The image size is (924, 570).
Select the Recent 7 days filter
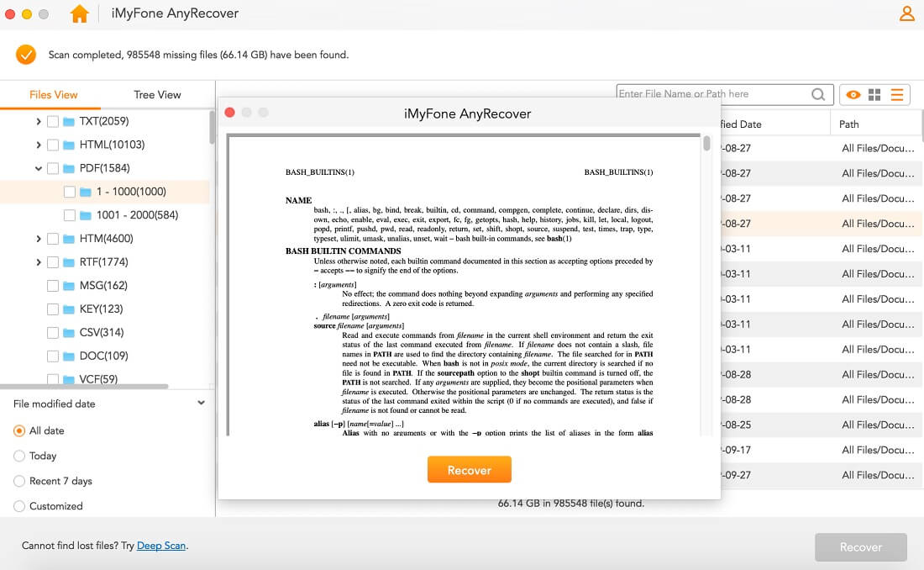[x=19, y=481]
